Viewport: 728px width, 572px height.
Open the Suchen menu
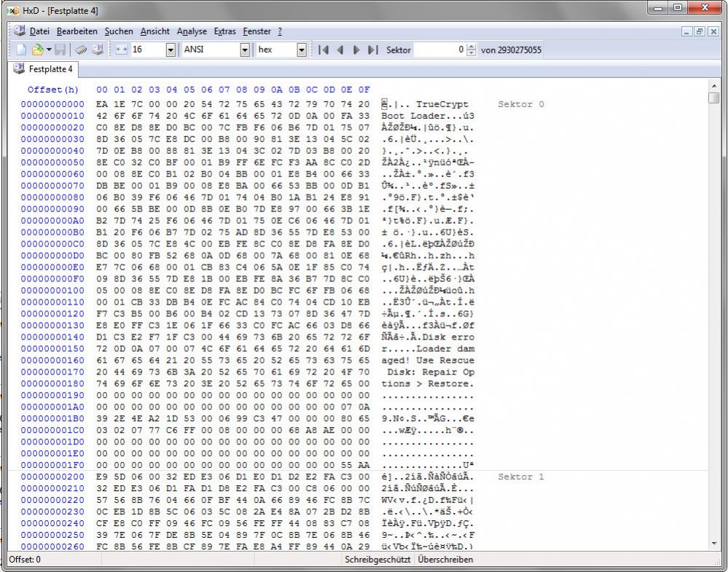pos(119,31)
